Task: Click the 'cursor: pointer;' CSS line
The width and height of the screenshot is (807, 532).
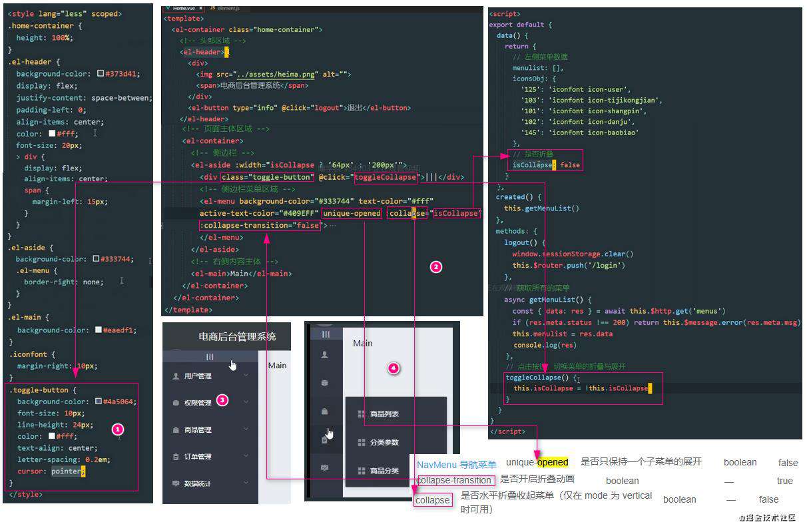Action: click(x=52, y=471)
